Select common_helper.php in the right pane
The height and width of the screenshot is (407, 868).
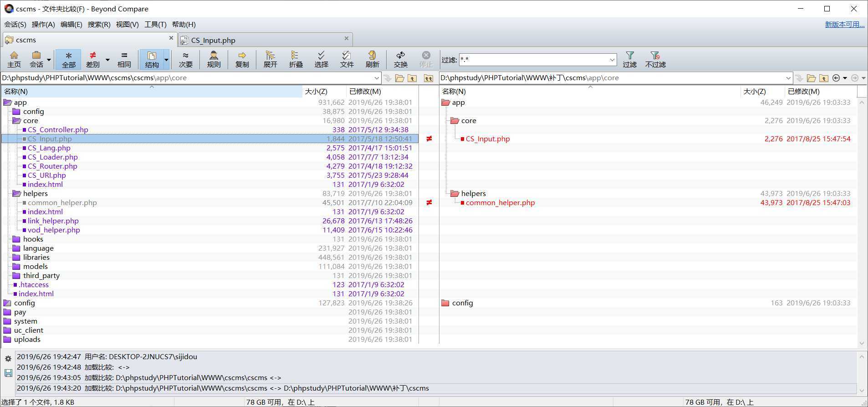click(500, 203)
